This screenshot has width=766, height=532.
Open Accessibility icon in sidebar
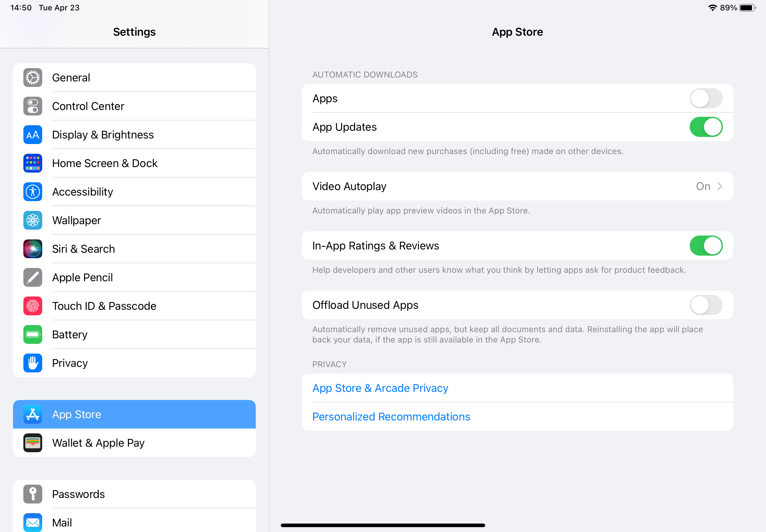33,192
